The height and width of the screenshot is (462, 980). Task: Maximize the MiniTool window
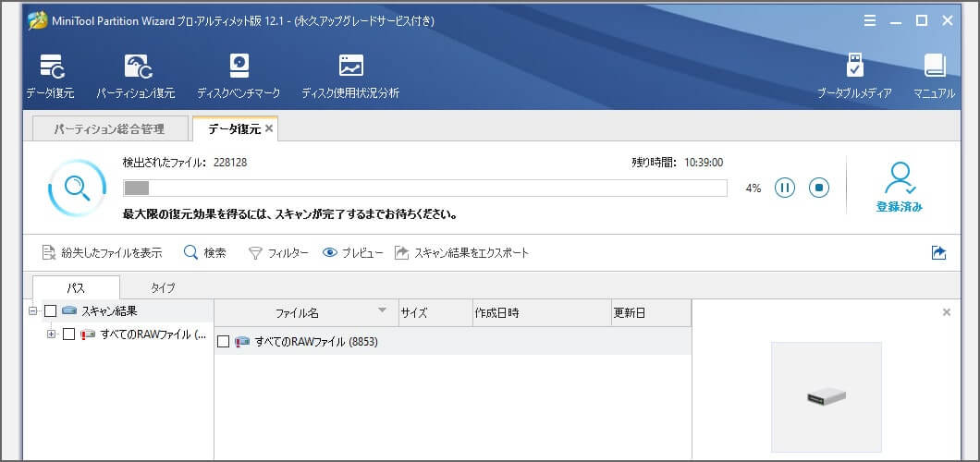(921, 20)
